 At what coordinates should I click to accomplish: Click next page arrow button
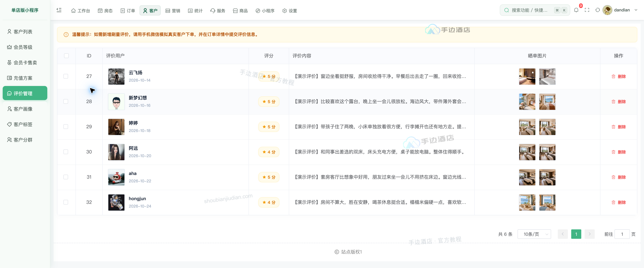(x=589, y=234)
